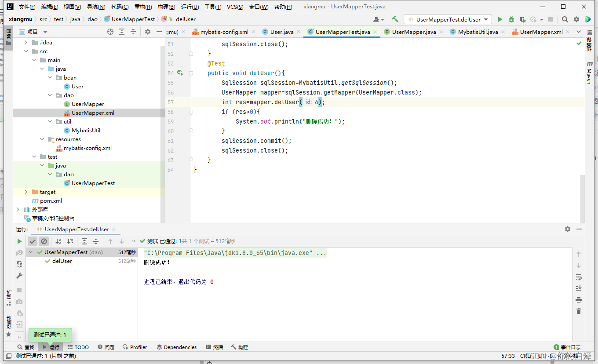Start debugging with the green bug icon
Screen dimensions: 598x364
point(511,19)
